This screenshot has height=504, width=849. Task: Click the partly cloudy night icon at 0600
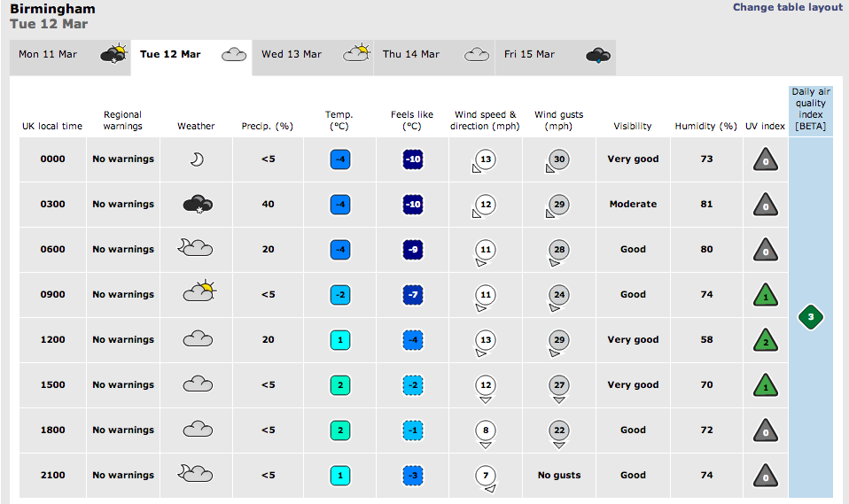coord(195,247)
